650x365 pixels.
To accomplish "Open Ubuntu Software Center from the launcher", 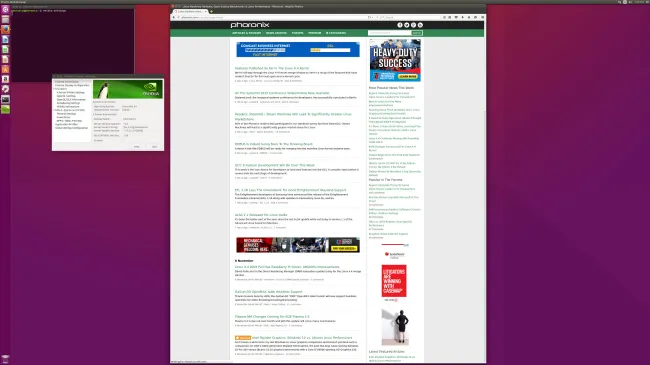I will 5,69.
